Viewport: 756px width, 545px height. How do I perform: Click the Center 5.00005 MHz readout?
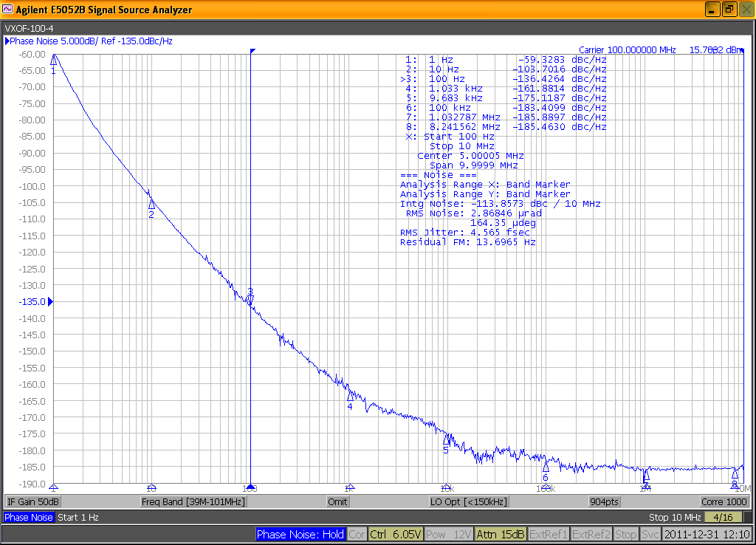point(470,156)
